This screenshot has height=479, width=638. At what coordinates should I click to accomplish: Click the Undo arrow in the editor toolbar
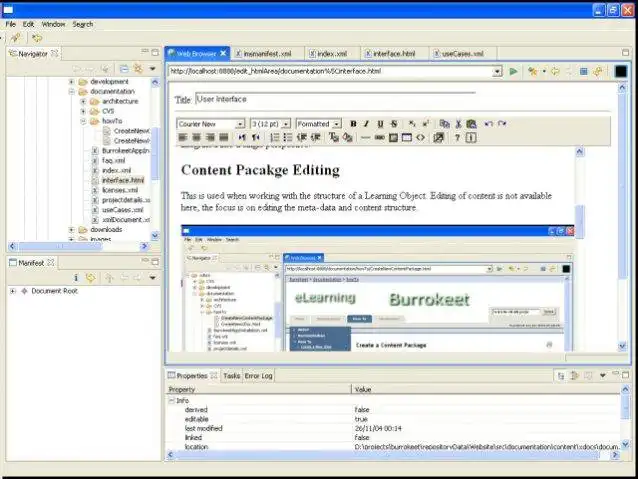[488, 123]
